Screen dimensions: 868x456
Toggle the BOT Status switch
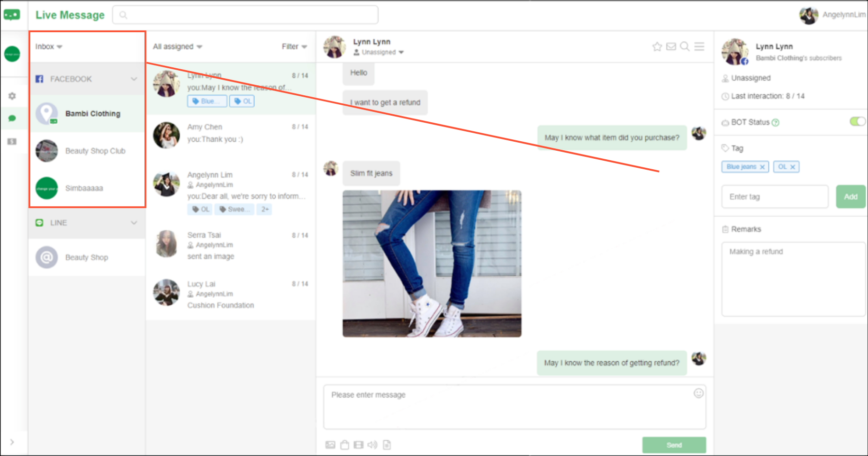pos(857,122)
